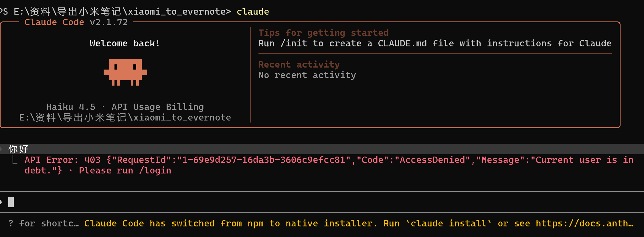
Task: Click the working directory path under Haiku 4.5
Action: pyautogui.click(x=125, y=118)
